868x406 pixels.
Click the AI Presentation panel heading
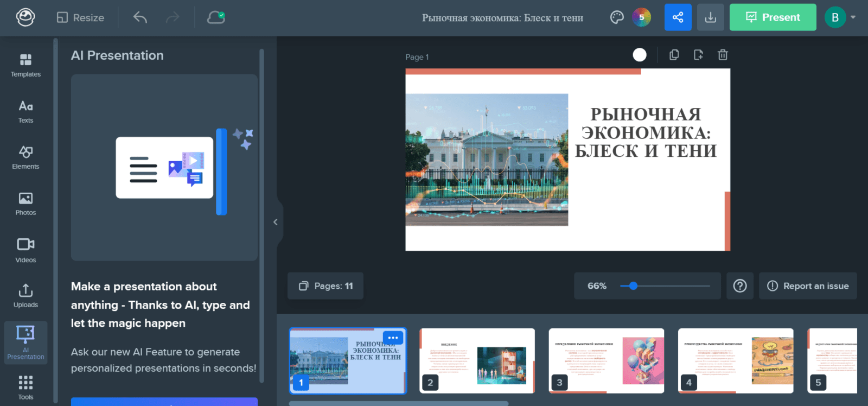tap(117, 55)
